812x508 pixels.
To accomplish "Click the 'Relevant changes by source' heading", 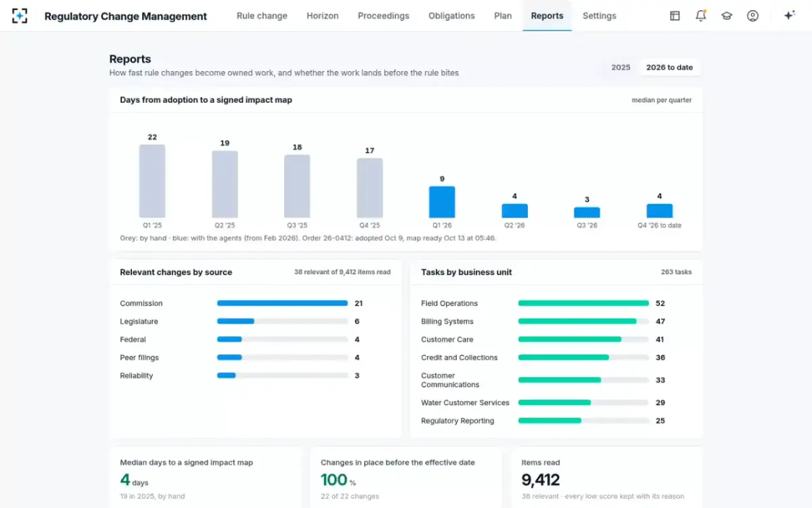I will point(176,272).
